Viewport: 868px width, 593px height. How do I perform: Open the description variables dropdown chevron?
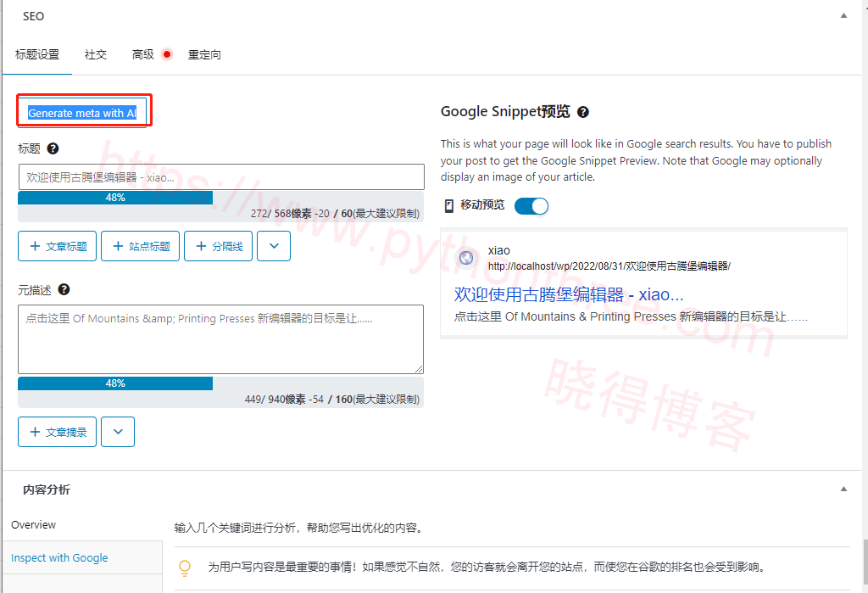click(x=118, y=432)
